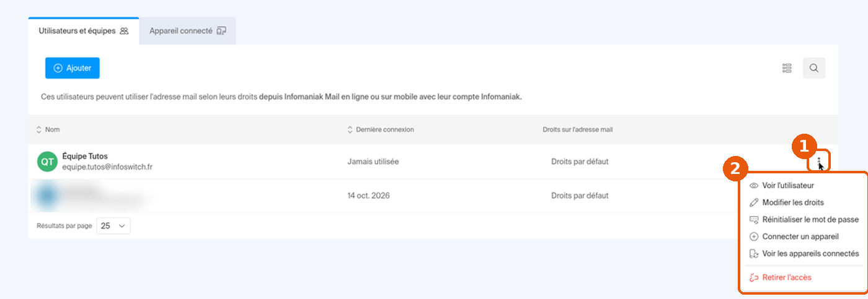Image resolution: width=868 pixels, height=299 pixels.
Task: Sort by Dernière connexion column
Action: 381,129
